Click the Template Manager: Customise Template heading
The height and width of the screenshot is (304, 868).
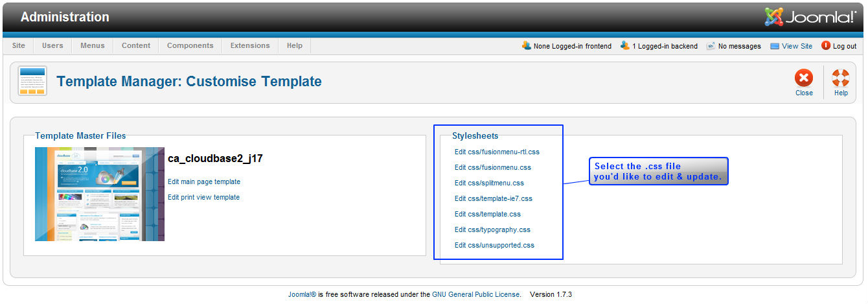189,81
